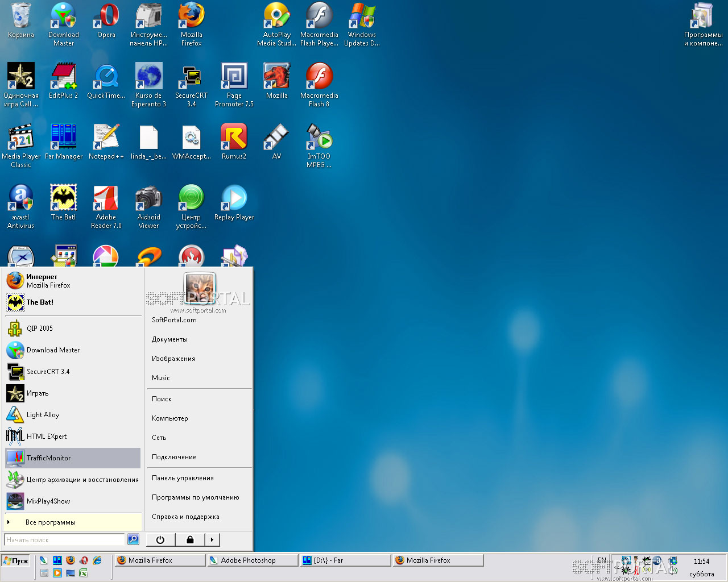Click the Far Manager Quick Launch icon
Screen dimensions: 728x582
[57, 560]
